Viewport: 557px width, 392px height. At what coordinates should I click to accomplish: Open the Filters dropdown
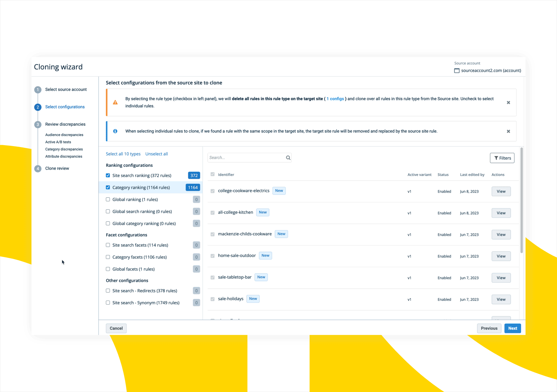click(x=502, y=158)
